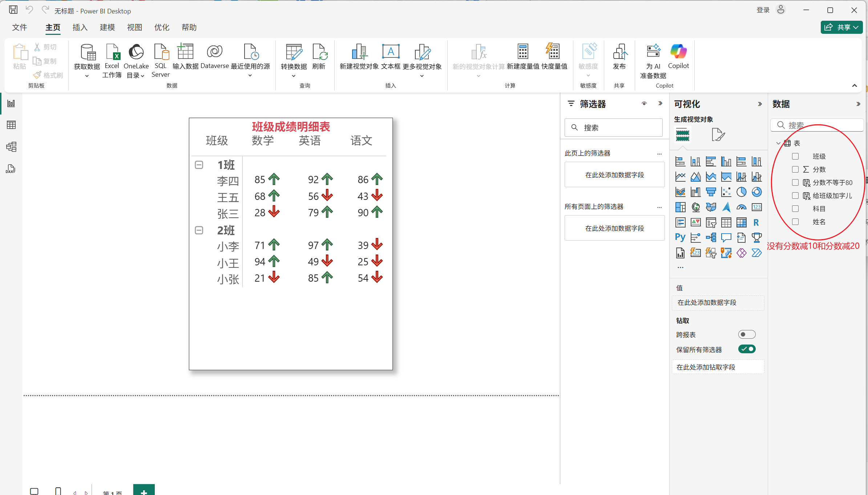The image size is (868, 495).
Task: Collapse the 表 tree node in data pane
Action: [778, 143]
